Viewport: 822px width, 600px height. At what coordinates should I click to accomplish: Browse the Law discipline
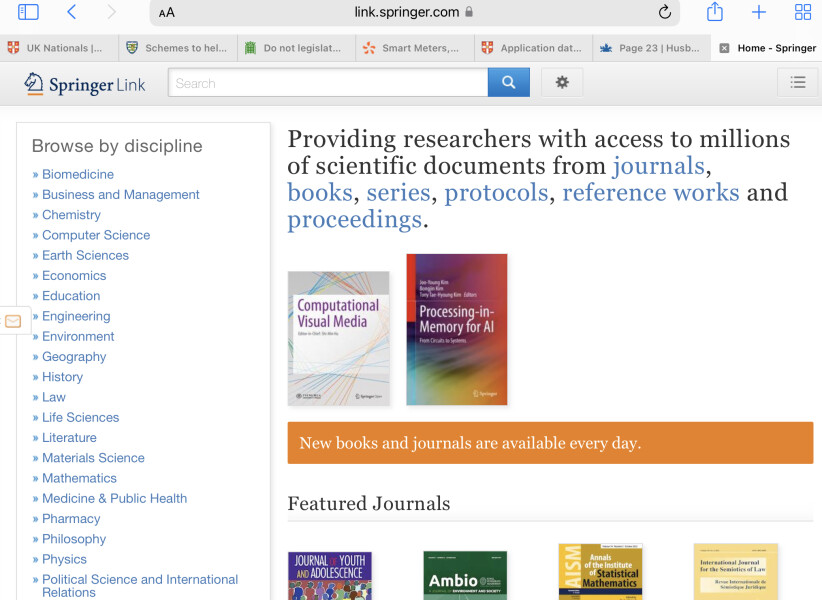point(53,397)
